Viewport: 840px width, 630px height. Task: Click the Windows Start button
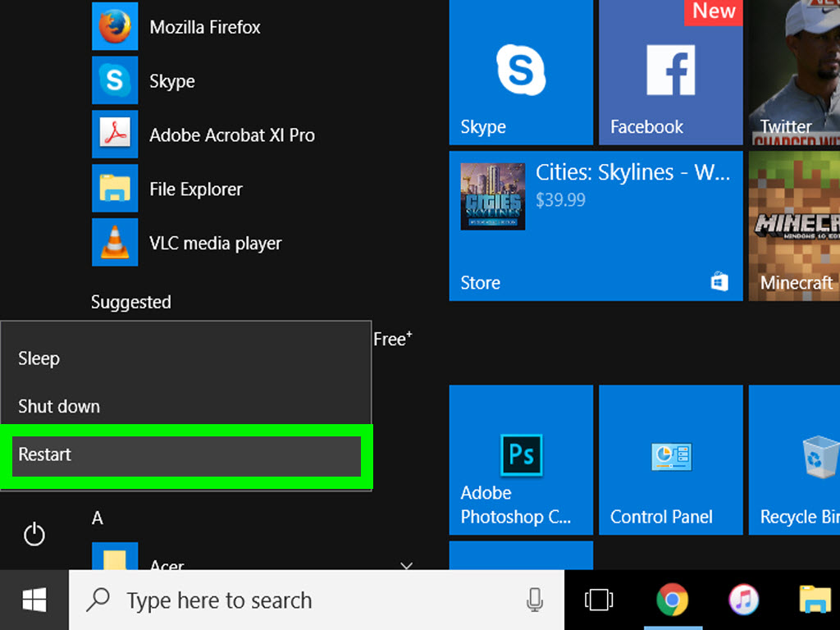point(34,600)
